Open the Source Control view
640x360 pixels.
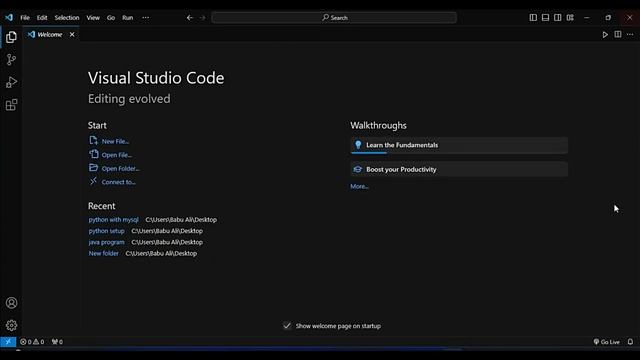tap(11, 60)
